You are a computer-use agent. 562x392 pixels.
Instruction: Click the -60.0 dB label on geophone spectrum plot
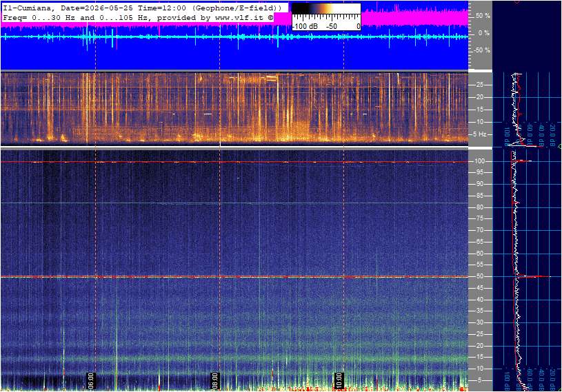coord(530,133)
